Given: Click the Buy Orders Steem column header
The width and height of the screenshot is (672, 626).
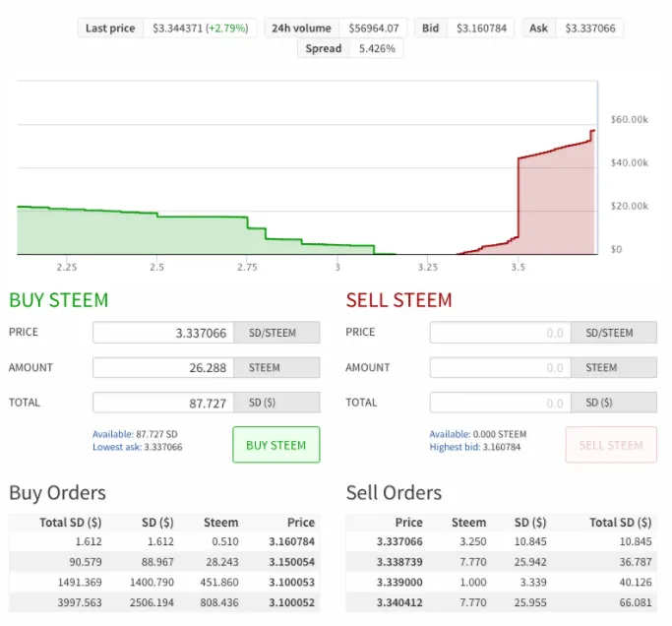Looking at the screenshot, I should coord(220,523).
